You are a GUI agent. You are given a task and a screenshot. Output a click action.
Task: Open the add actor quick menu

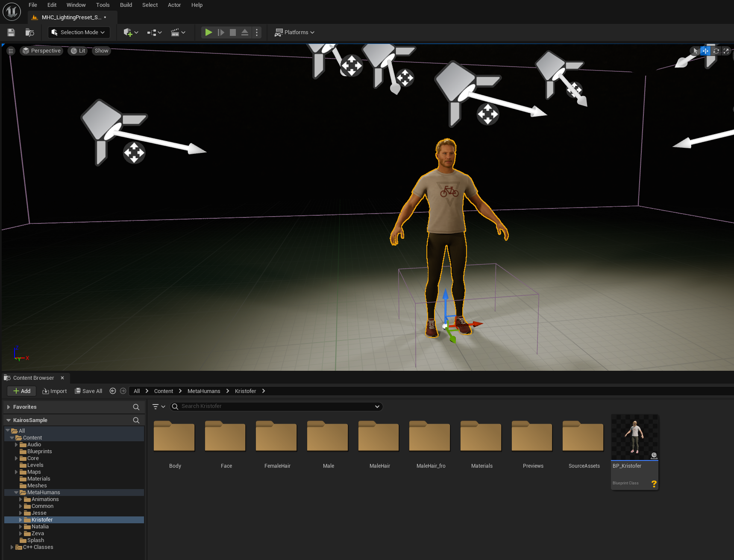(131, 32)
